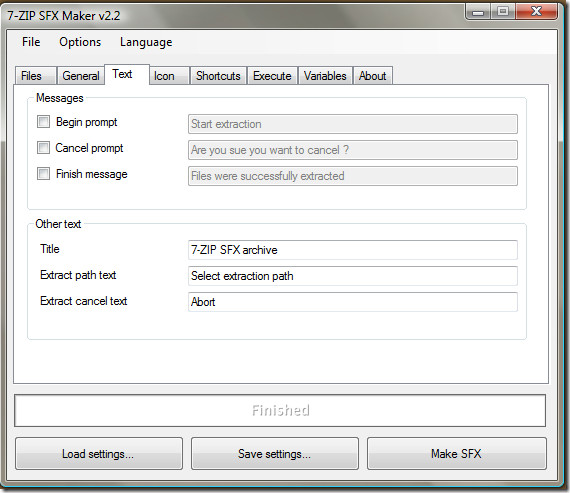This screenshot has width=570, height=493.
Task: Enable the Begin prompt checkbox
Action: point(43,121)
